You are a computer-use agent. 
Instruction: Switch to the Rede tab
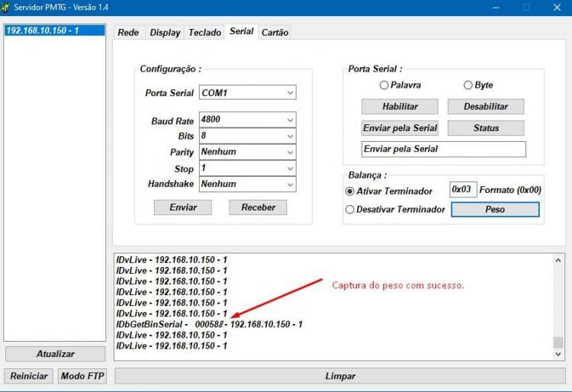click(128, 33)
